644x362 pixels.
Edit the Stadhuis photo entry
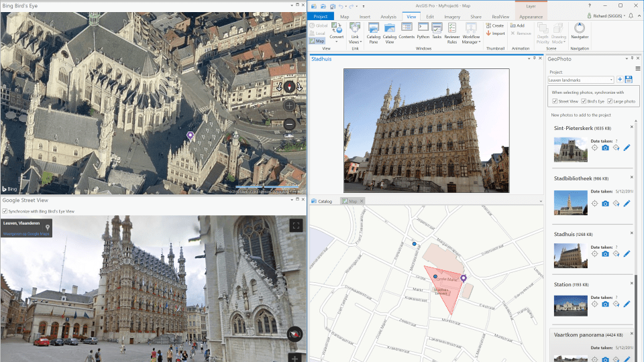(627, 254)
